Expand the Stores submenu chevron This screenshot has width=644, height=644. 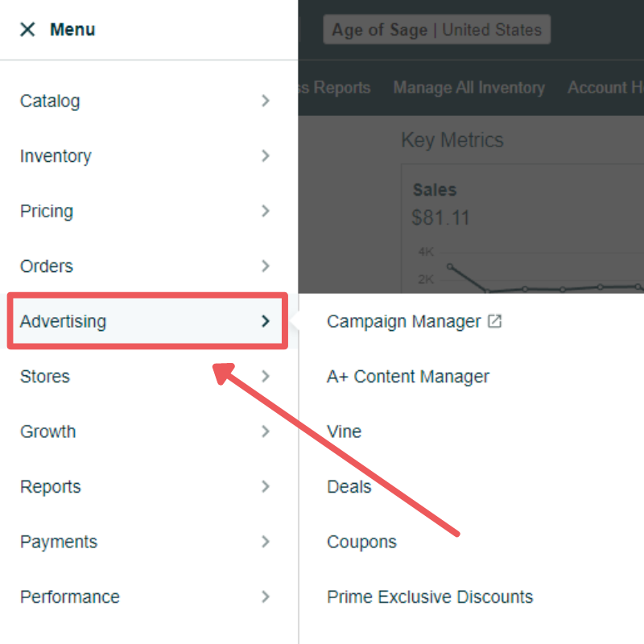[x=266, y=376]
